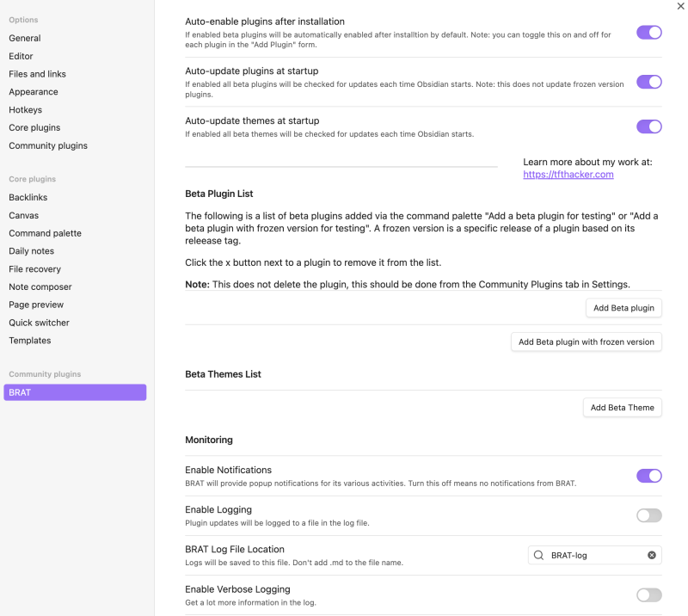This screenshot has width=688, height=616.
Task: Clear the BRAT-log text with the x icon
Action: (x=651, y=555)
